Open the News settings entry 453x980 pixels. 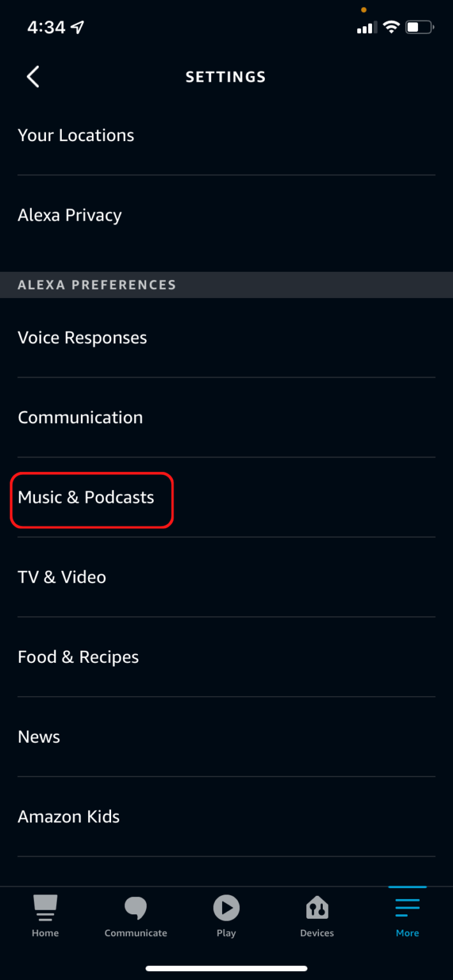coord(39,736)
